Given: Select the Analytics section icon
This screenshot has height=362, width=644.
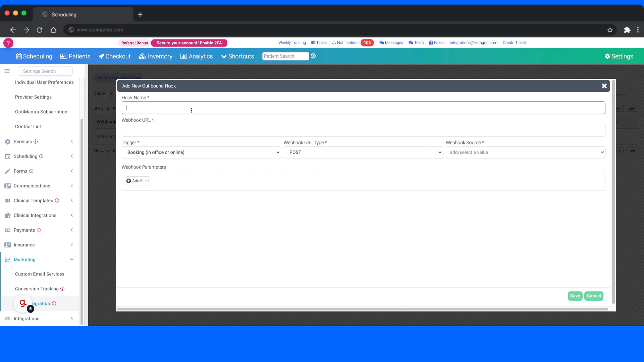Looking at the screenshot, I should (x=184, y=56).
